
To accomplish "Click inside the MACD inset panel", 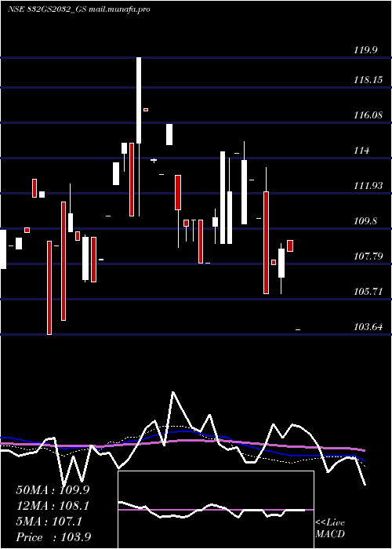I will pos(216,510).
